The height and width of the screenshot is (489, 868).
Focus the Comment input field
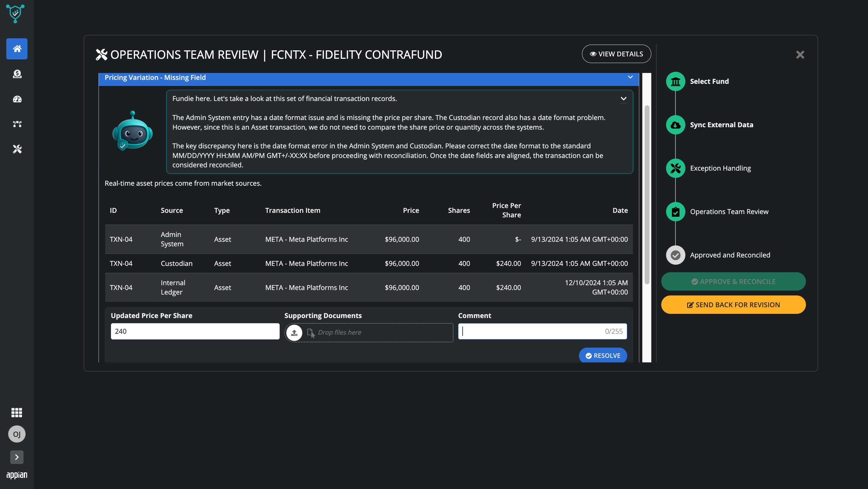542,331
